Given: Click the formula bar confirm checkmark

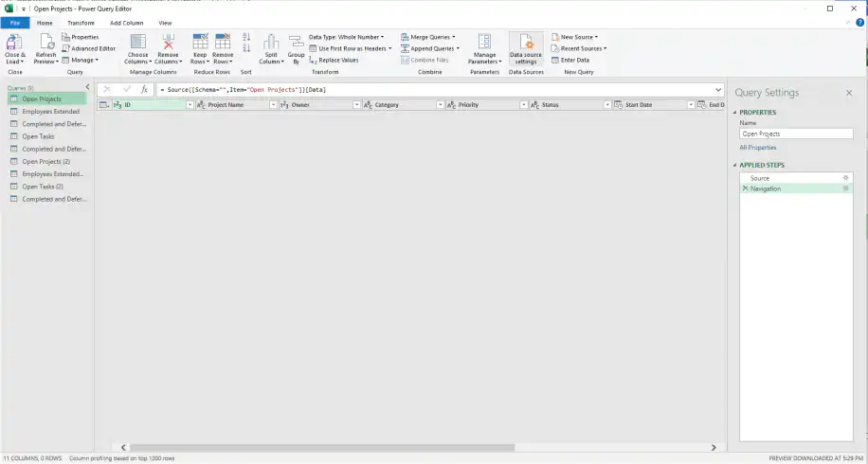Looking at the screenshot, I should pyautogui.click(x=127, y=90).
